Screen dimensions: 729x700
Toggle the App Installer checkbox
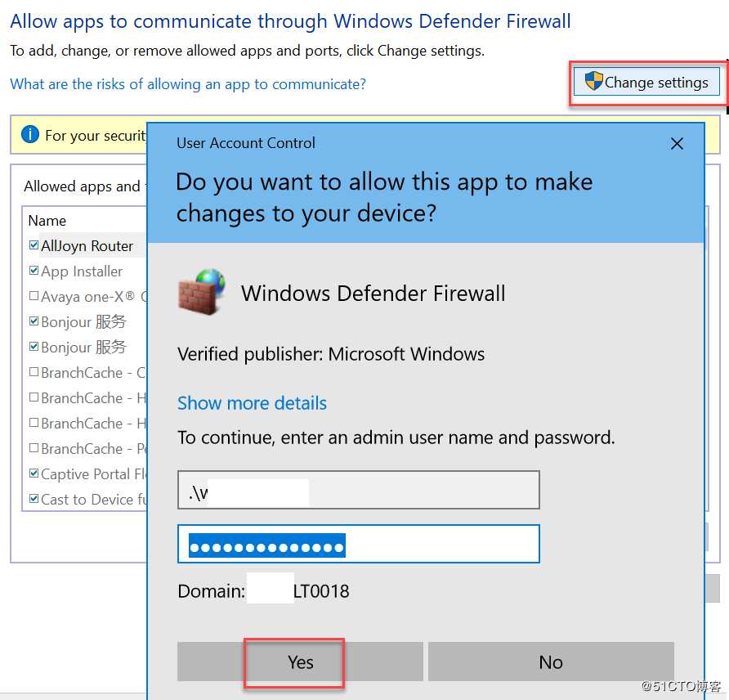[x=34, y=270]
